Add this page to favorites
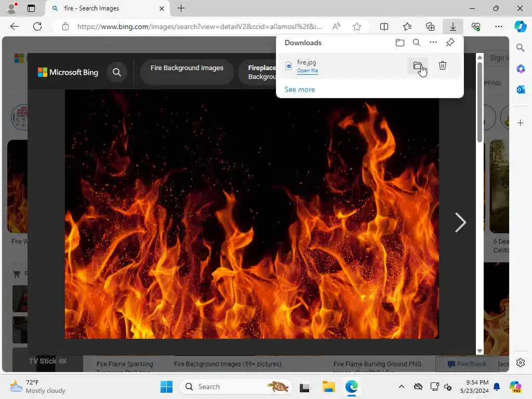532x399 pixels. coord(356,26)
